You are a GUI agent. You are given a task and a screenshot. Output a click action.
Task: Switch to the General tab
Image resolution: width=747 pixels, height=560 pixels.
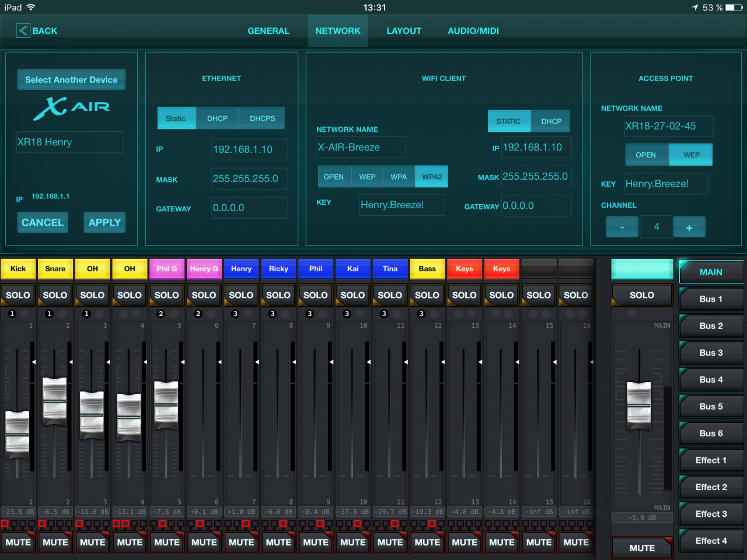point(268,31)
